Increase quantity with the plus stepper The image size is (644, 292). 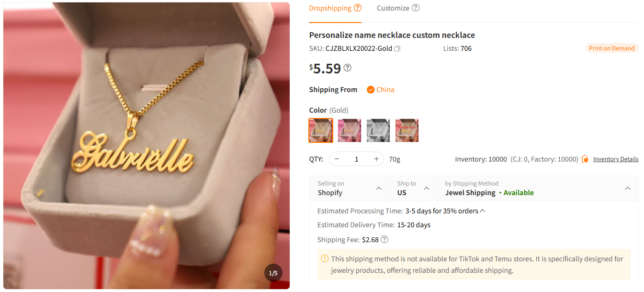pyautogui.click(x=376, y=159)
